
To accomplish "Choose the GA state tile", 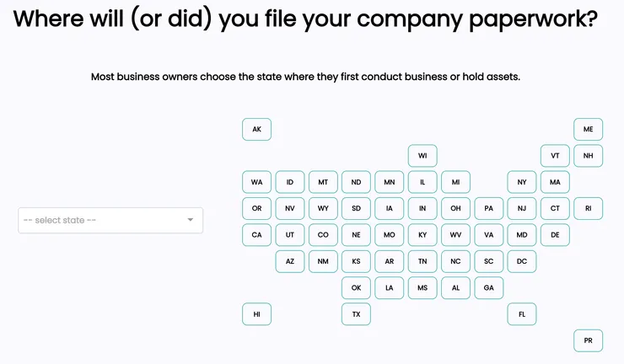I will pyautogui.click(x=488, y=287).
